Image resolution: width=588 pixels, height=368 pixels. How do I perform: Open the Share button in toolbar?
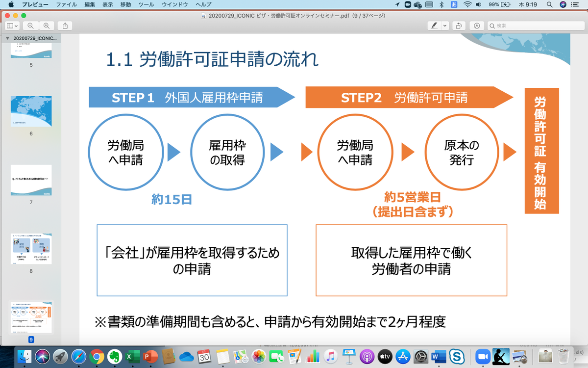pyautogui.click(x=65, y=26)
